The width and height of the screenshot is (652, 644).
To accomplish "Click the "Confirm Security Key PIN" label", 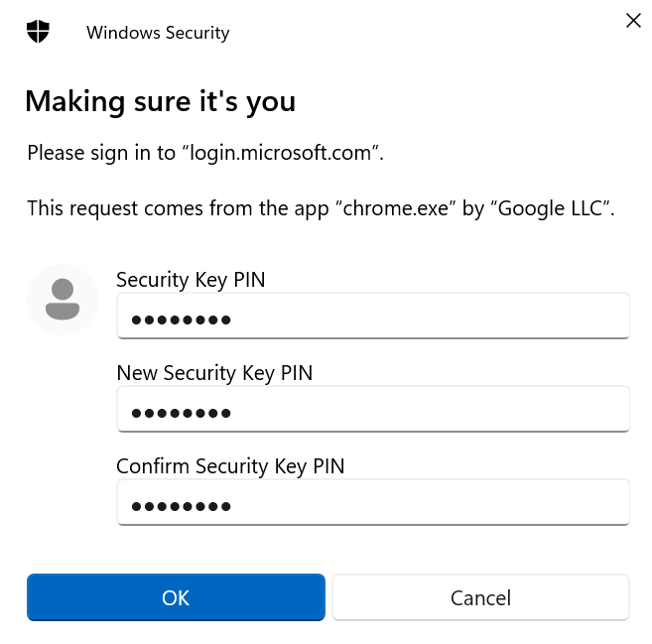I will (230, 466).
